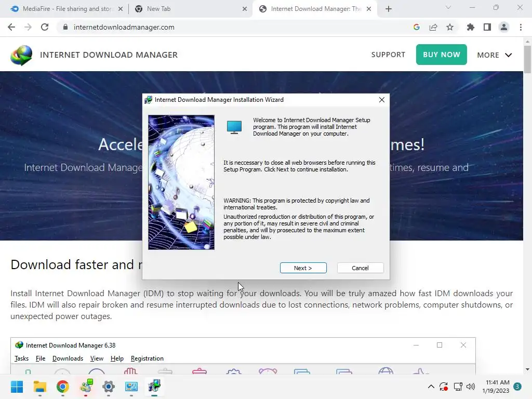This screenshot has width=532, height=399.
Task: Open Chrome extensions puzzle icon
Action: point(470,27)
